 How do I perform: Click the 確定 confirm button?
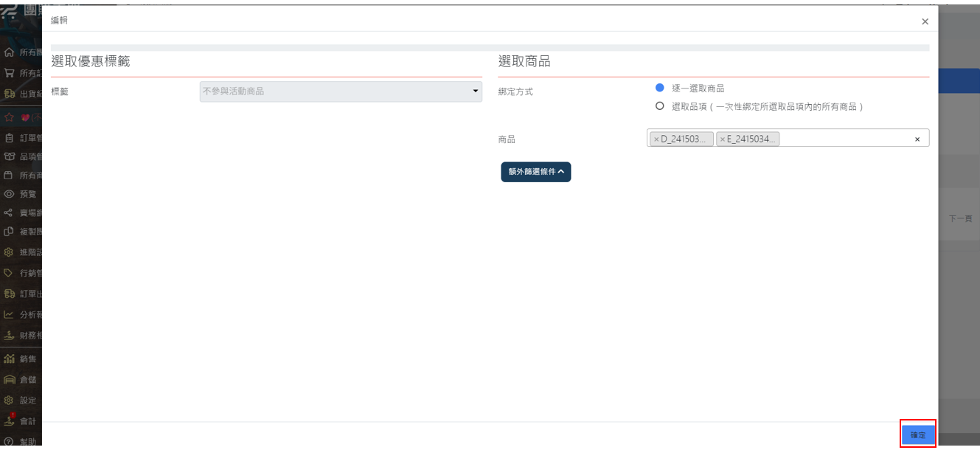point(918,435)
